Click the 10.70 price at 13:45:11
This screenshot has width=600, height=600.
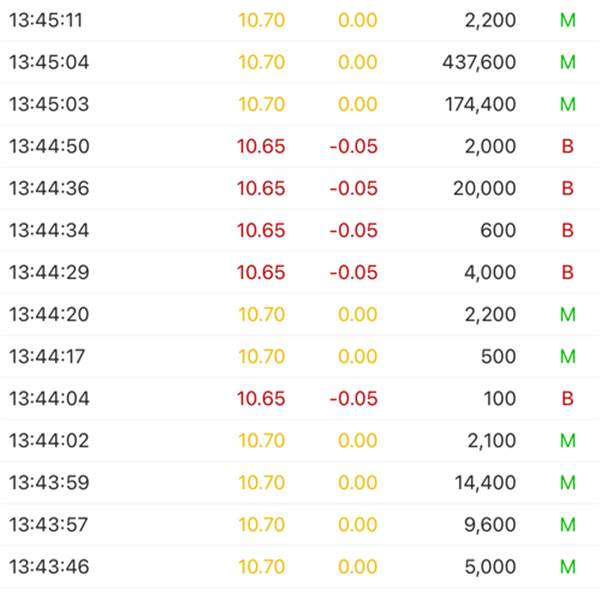(262, 20)
